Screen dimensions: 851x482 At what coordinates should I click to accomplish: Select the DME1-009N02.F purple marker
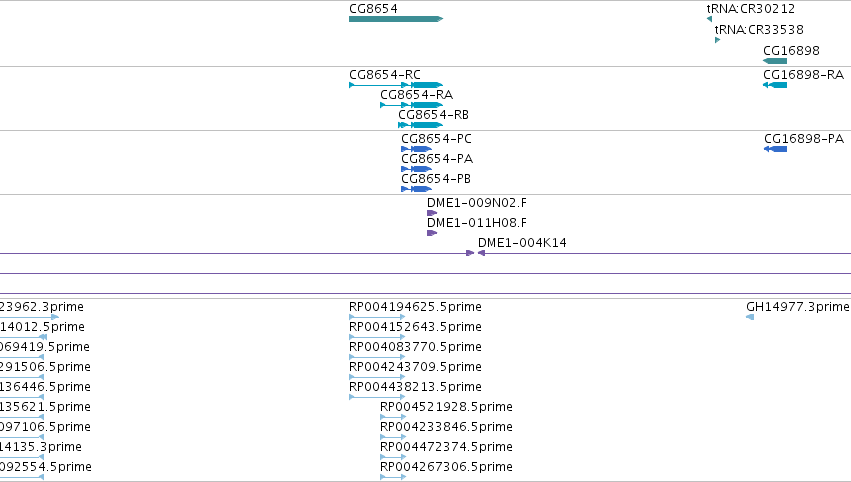[432, 213]
